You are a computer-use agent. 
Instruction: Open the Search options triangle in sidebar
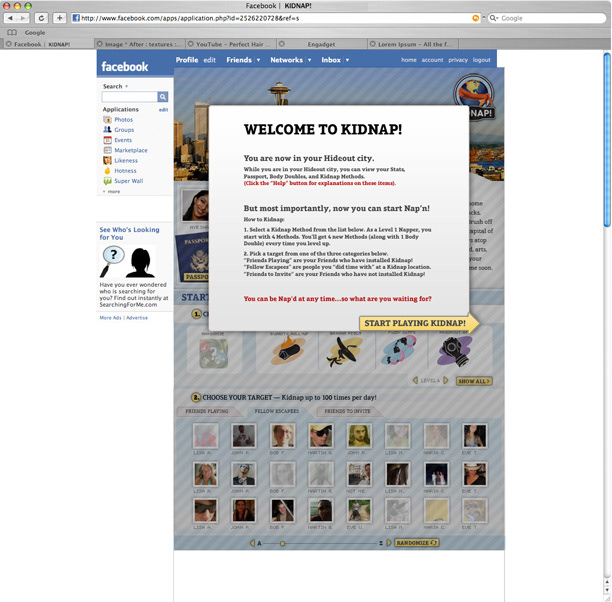pos(126,86)
